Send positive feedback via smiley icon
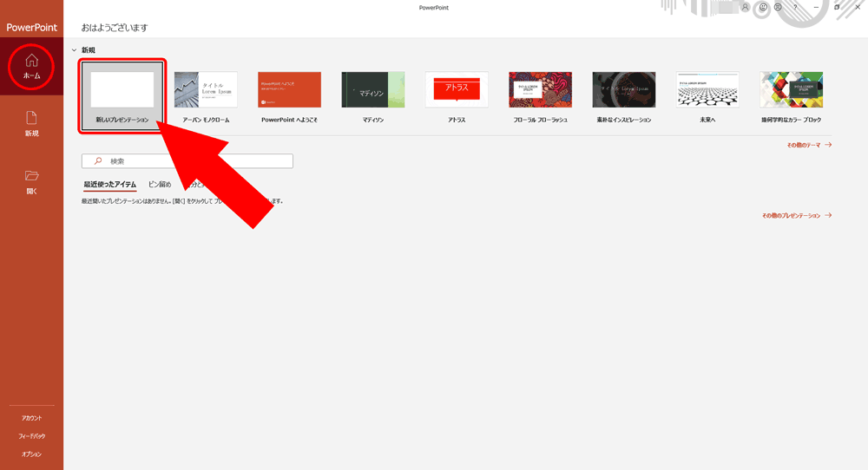 [763, 7]
